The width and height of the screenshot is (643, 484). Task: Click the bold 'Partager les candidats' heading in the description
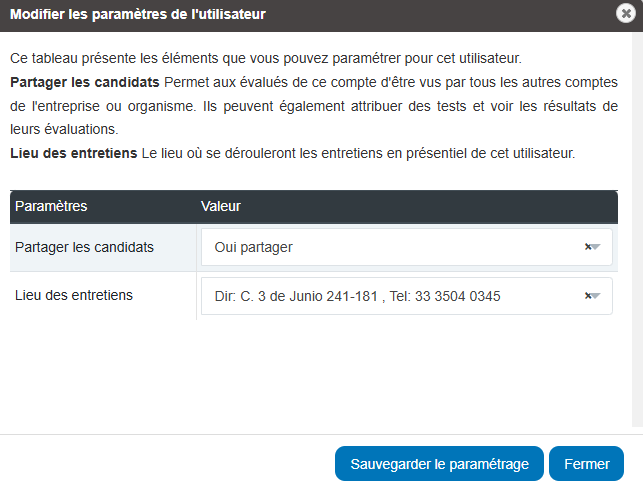coord(85,82)
